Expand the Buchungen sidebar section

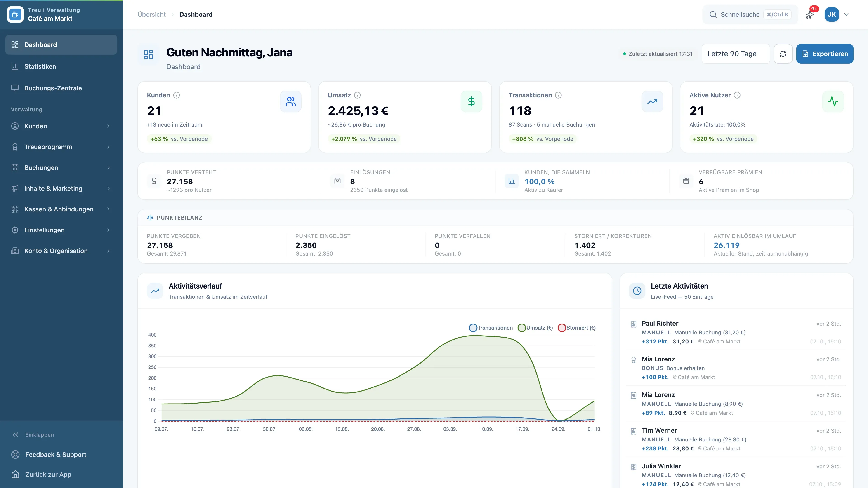(x=61, y=168)
